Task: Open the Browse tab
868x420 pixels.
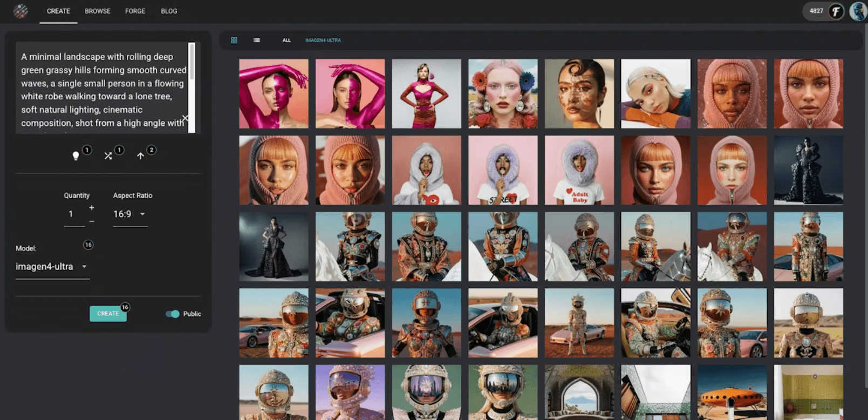Action: point(98,11)
